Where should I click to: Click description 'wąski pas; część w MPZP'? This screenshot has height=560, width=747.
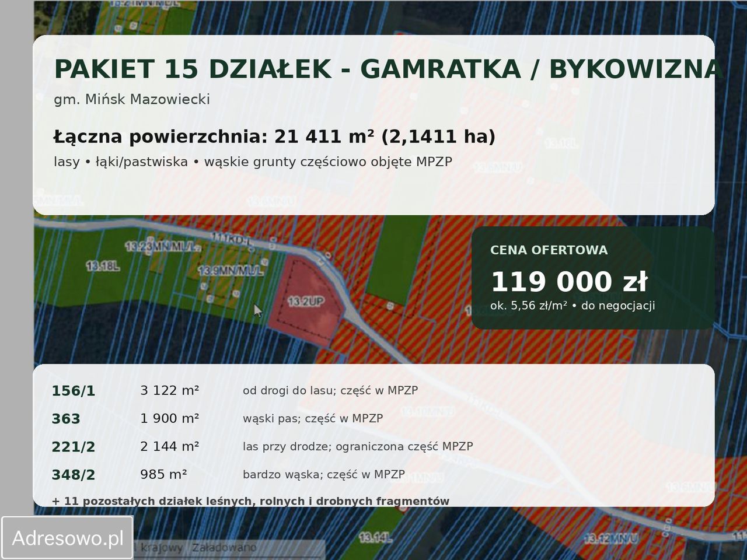click(x=313, y=418)
